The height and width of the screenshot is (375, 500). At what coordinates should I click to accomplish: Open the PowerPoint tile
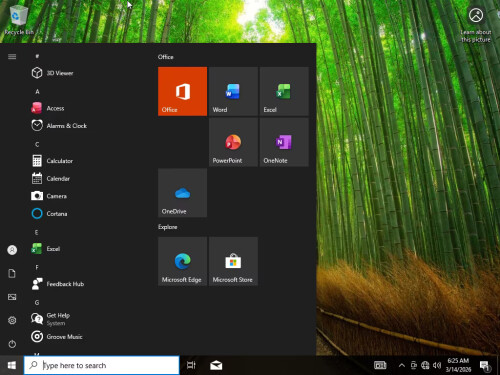[233, 142]
